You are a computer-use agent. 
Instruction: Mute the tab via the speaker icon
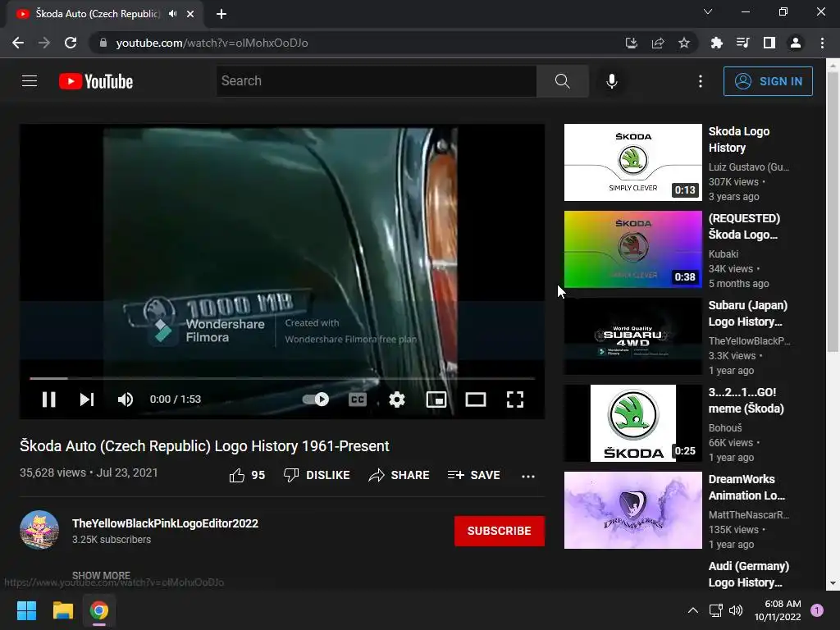click(172, 14)
